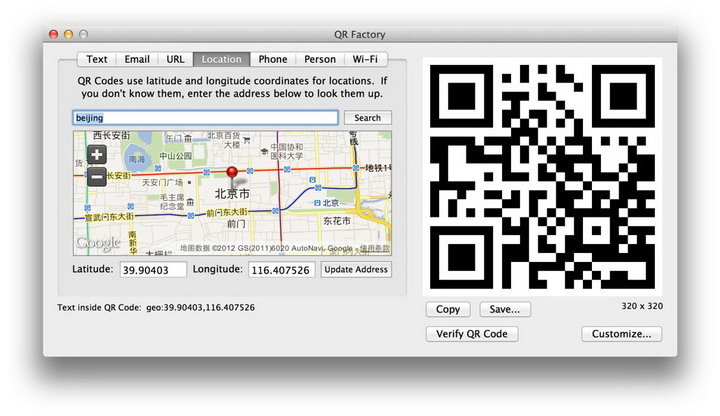Image resolution: width=720 pixels, height=416 pixels.
Task: Open the Phone tab
Action: (x=273, y=59)
